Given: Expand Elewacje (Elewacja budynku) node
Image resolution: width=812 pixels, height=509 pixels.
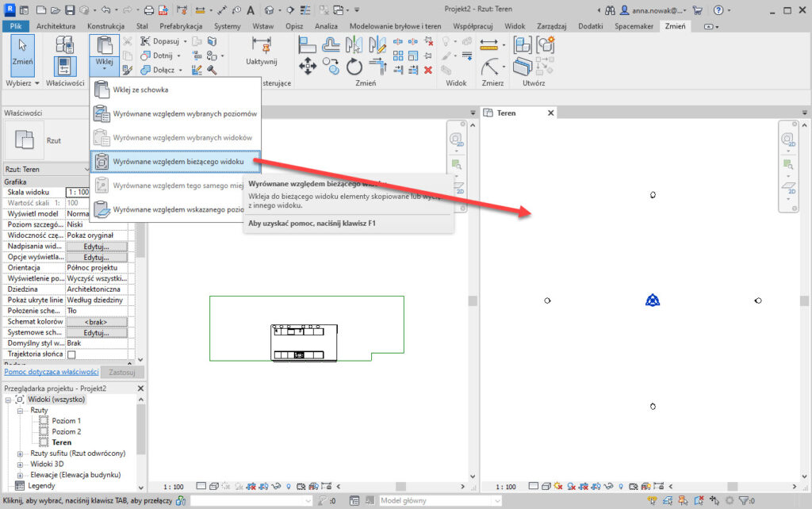Looking at the screenshot, I should click(x=21, y=474).
